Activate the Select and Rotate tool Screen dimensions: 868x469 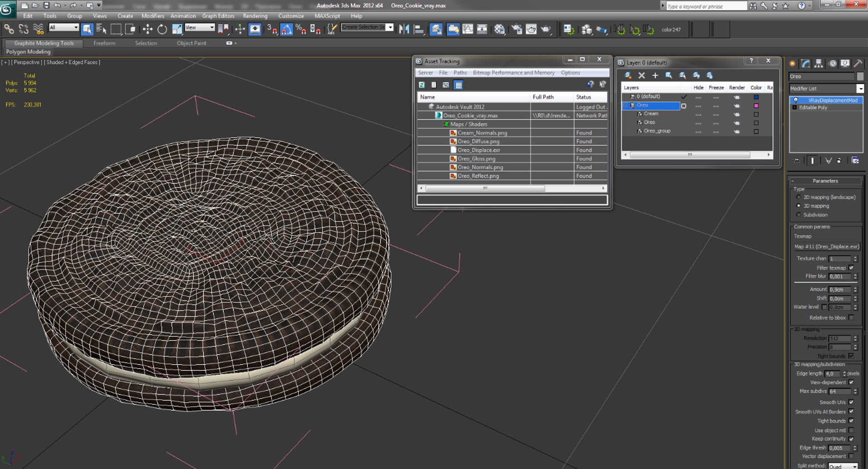pos(162,29)
